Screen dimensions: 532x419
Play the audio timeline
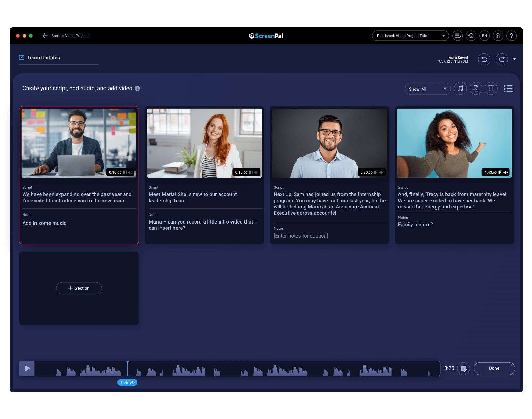[x=27, y=368]
